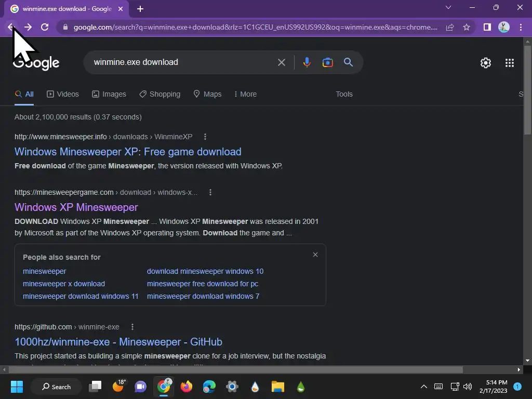Close the winmine.exe download tab

click(x=121, y=9)
